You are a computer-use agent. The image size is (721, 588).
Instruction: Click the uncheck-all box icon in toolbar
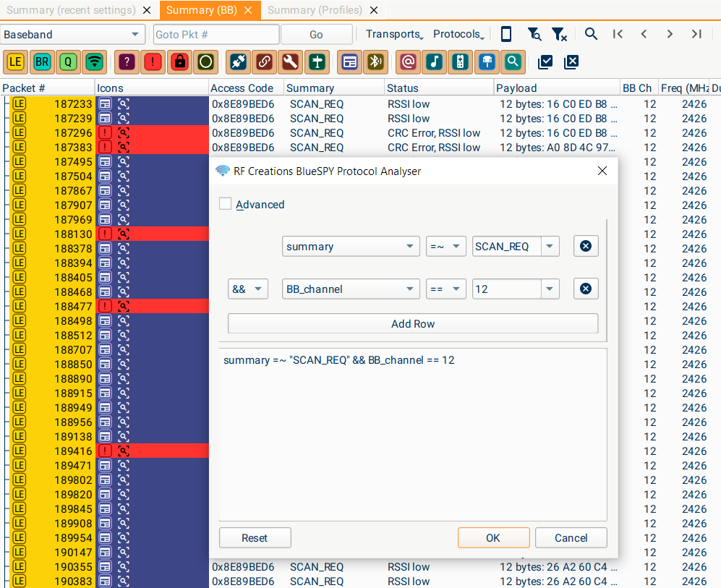571,62
